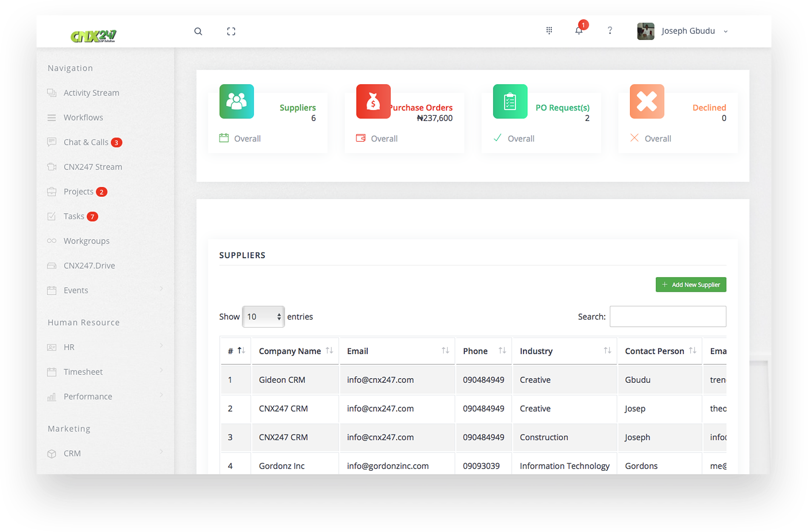
Task: Toggle fullscreen mode icon in header
Action: point(231,31)
